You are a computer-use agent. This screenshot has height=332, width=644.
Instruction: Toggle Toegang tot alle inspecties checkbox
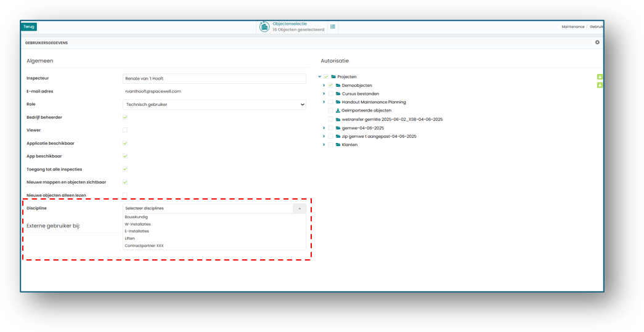pyautogui.click(x=125, y=169)
